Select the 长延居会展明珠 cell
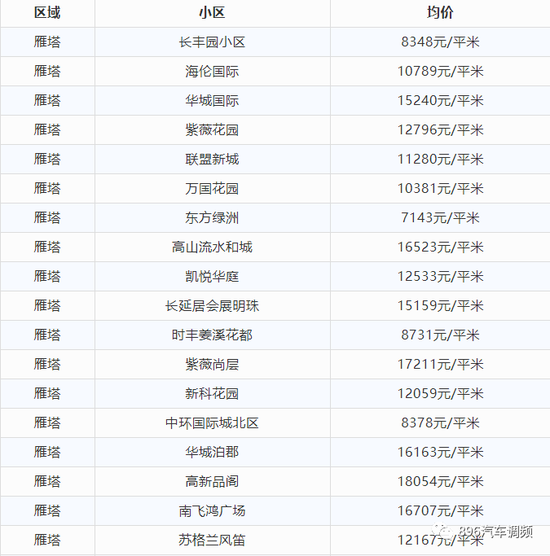Screen dimensions: 550x556 pos(212,306)
